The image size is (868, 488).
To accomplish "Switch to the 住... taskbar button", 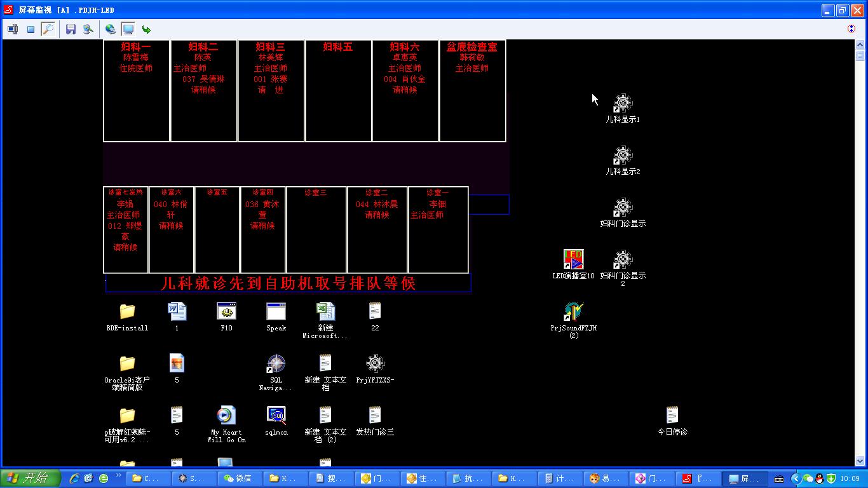I will coord(424,478).
